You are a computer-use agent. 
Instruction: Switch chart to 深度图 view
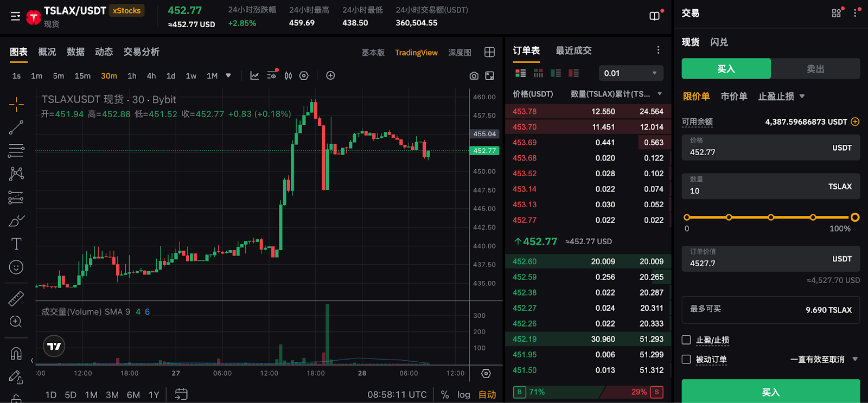459,53
